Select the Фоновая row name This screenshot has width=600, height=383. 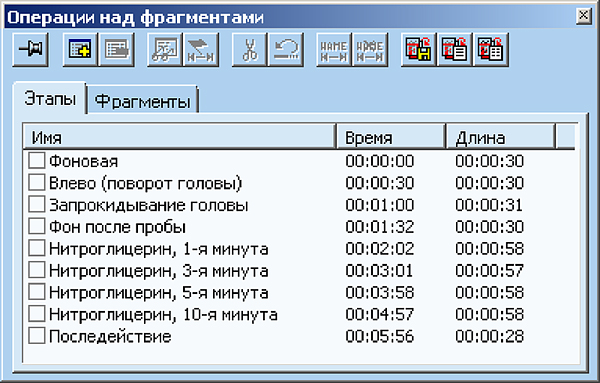pos(83,161)
